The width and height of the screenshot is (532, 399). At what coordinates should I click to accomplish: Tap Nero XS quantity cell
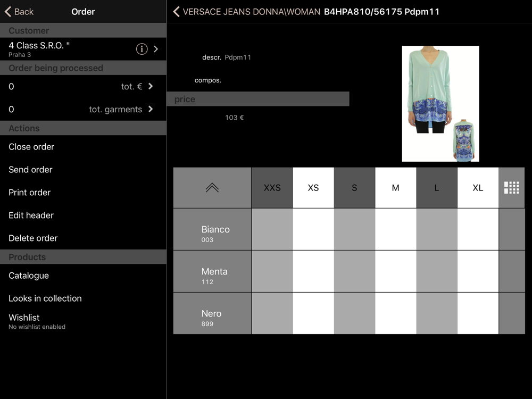pos(313,313)
